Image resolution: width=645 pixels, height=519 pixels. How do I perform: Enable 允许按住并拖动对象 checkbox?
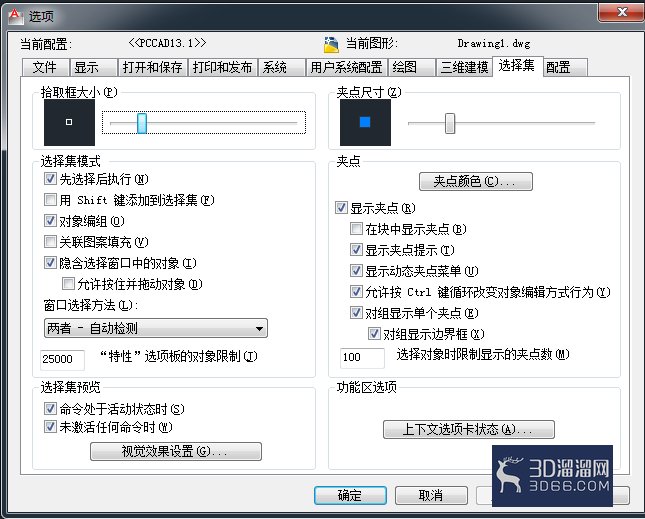68,283
